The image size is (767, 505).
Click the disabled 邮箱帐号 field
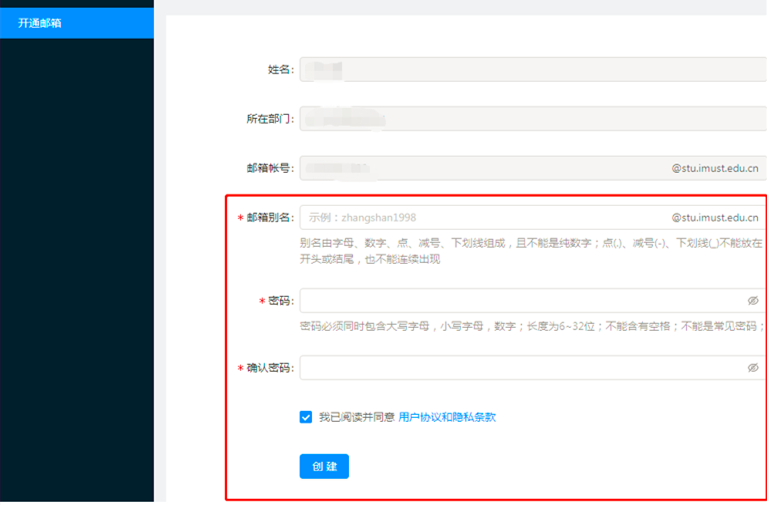click(533, 168)
